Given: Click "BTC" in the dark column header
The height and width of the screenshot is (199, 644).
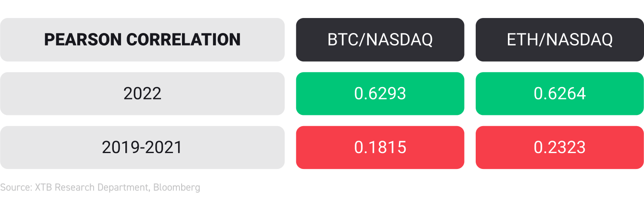Looking at the screenshot, I should [x=342, y=39].
